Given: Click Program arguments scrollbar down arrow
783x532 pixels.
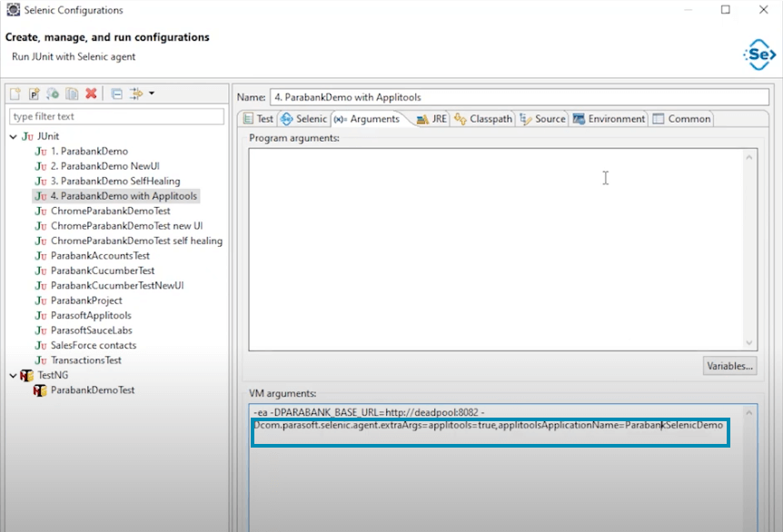Looking at the screenshot, I should click(x=749, y=342).
